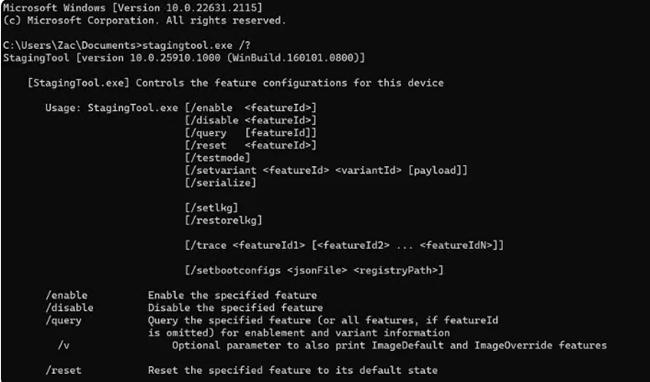Click the 'Enable the specified feature' description
Screen dimensions: 650x382
pyautogui.click(x=233, y=295)
